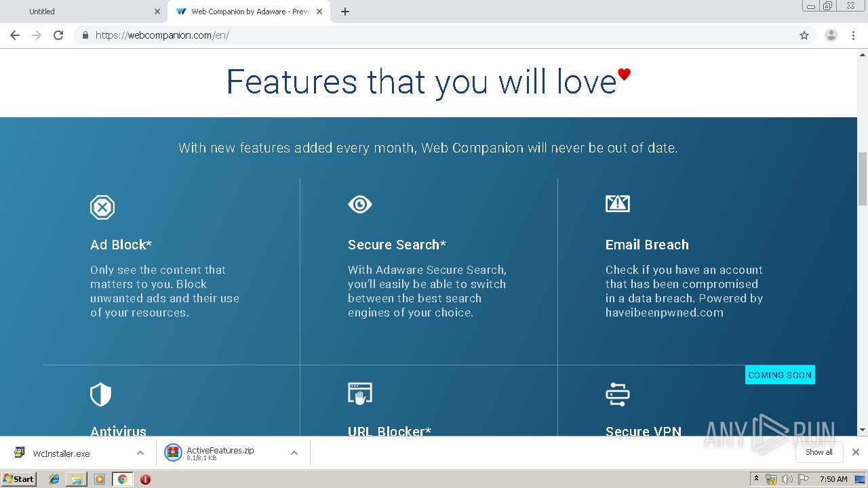This screenshot has width=868, height=488.
Task: Close the downloads bar
Action: click(856, 452)
